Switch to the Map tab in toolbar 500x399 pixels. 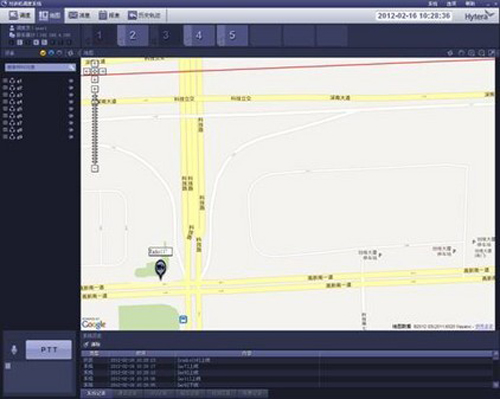pyautogui.click(x=50, y=15)
